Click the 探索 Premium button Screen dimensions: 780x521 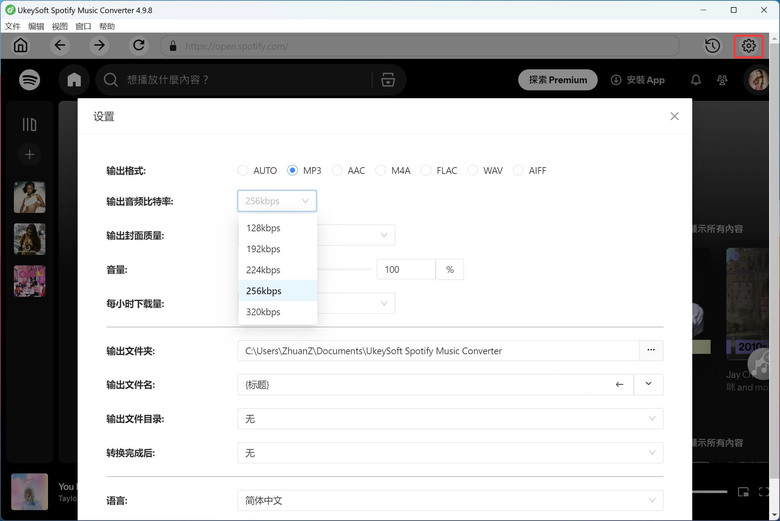point(558,80)
